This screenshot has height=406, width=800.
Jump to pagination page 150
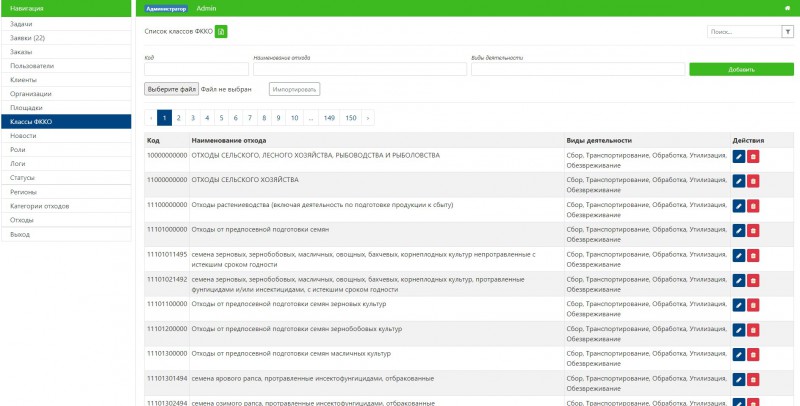(350, 118)
